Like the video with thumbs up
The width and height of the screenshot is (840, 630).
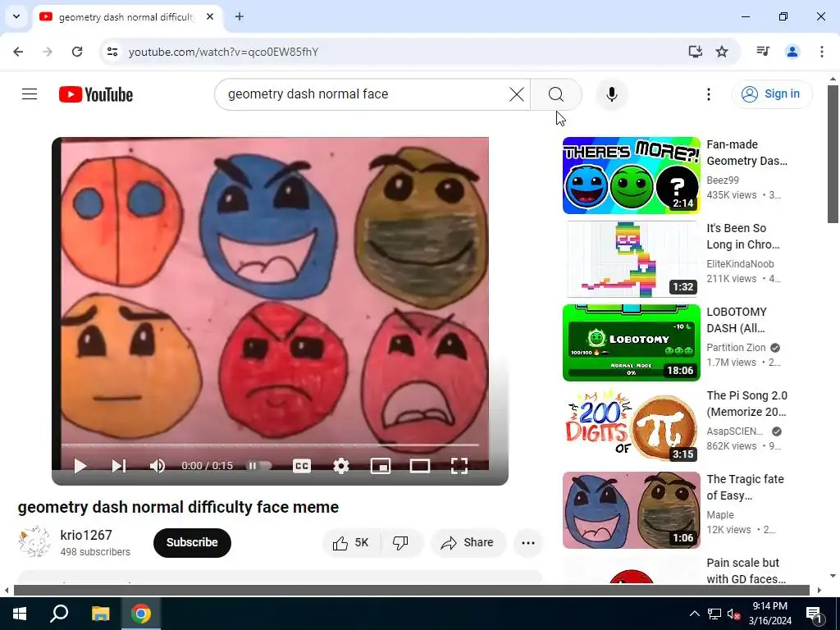(x=351, y=543)
